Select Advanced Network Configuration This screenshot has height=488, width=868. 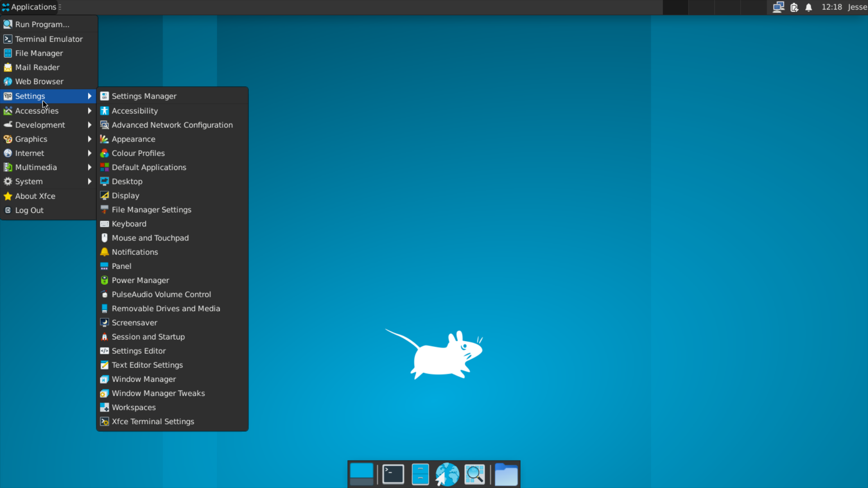pos(172,125)
